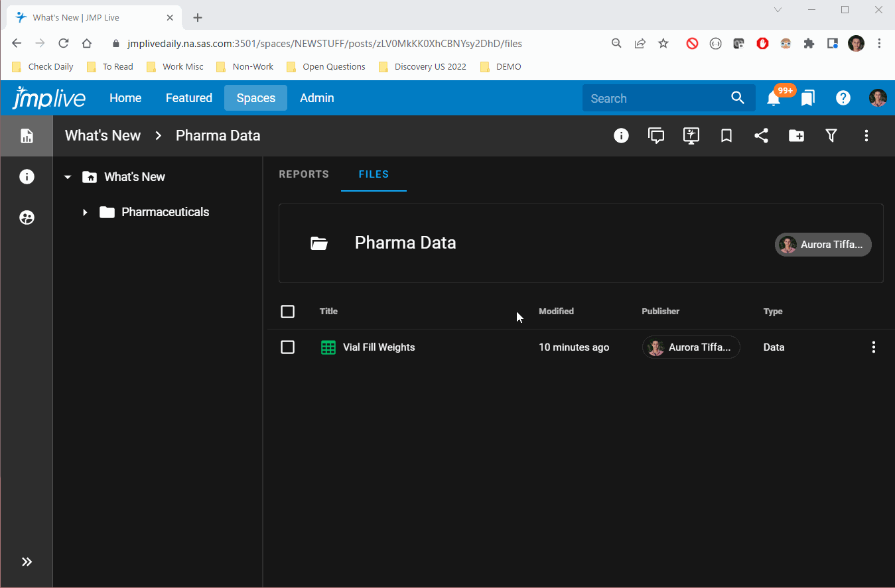895x588 pixels.
Task: Open the notifications bell
Action: [x=774, y=99]
